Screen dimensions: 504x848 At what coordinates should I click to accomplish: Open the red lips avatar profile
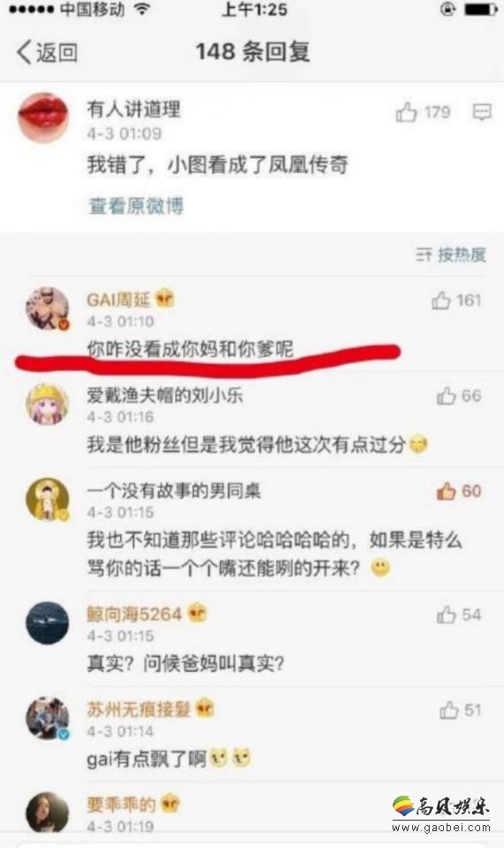[x=43, y=118]
